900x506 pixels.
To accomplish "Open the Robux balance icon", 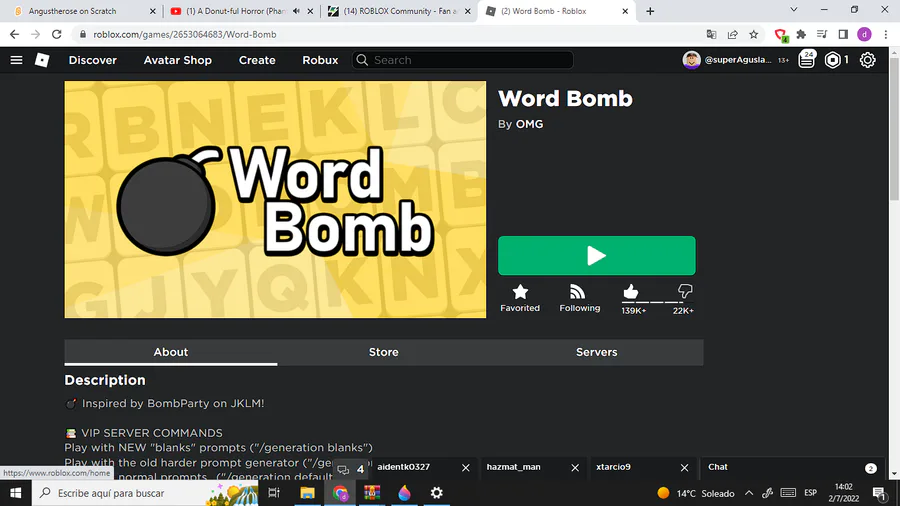I will [x=832, y=60].
